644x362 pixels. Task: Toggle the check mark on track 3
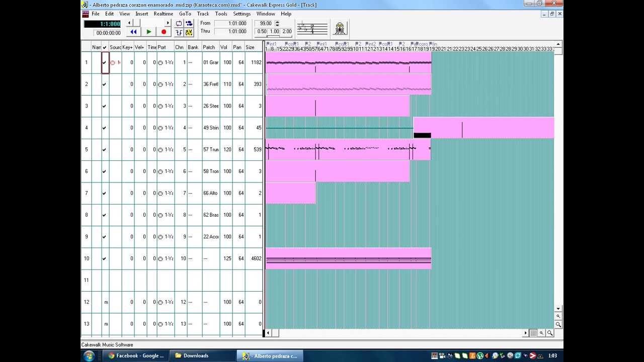point(105,106)
